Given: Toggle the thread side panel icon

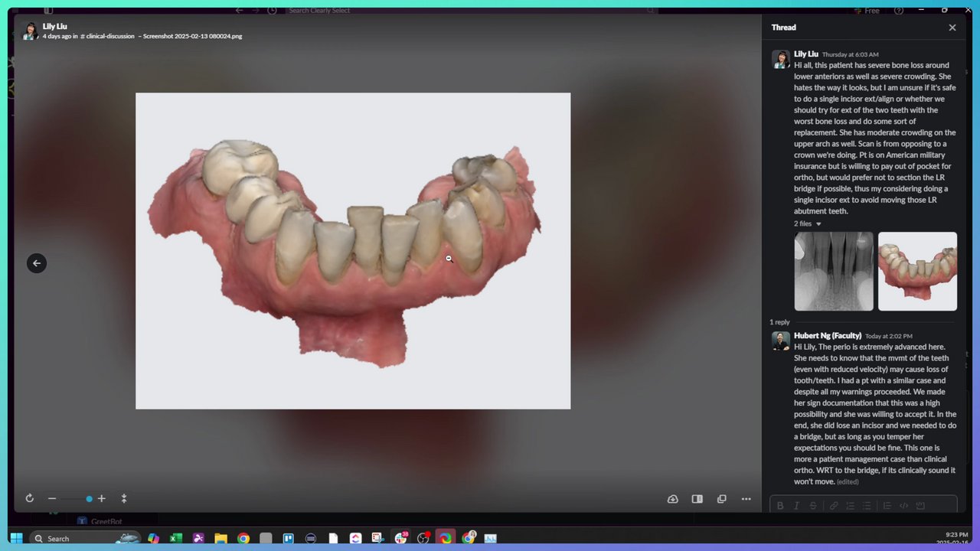Looking at the screenshot, I should click(697, 499).
